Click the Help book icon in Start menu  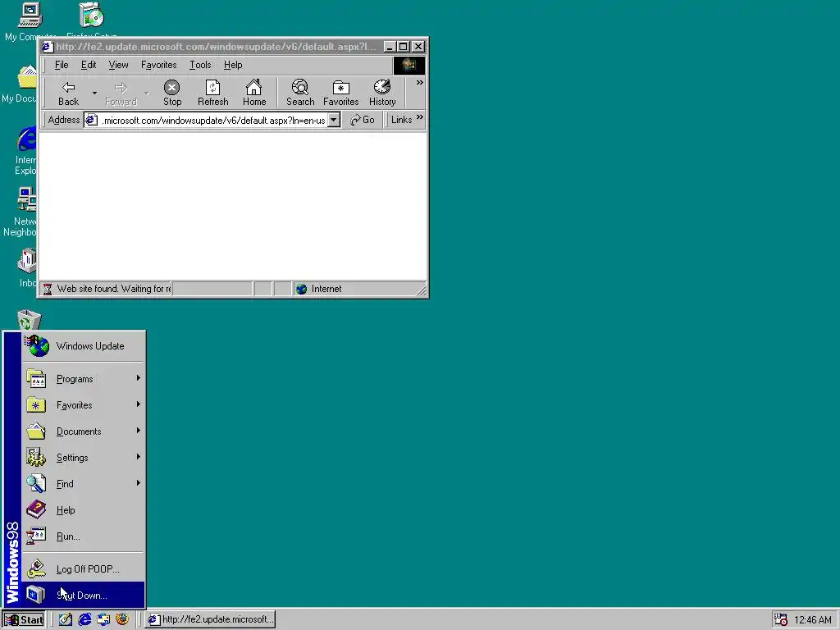coord(36,510)
